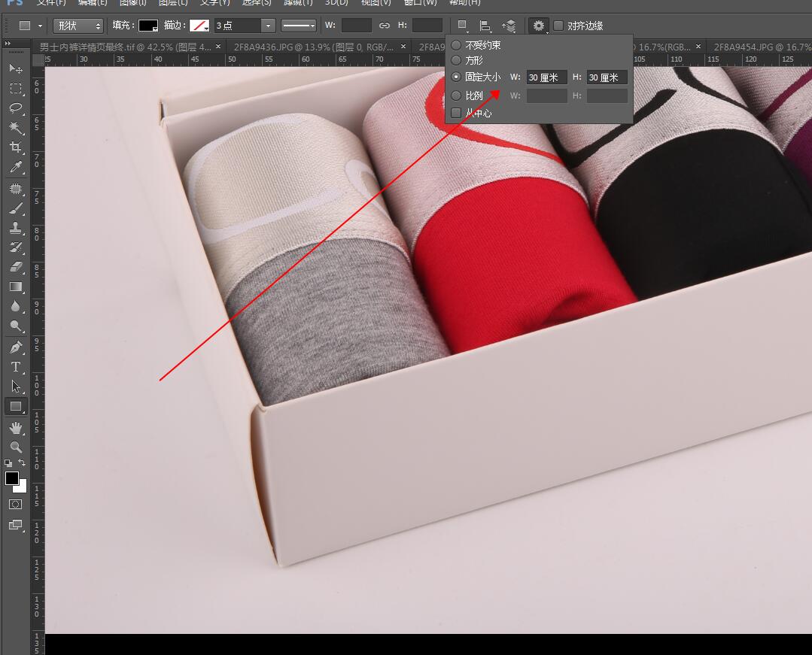Toggle Quick Mask mode
Image resolution: width=812 pixels, height=655 pixels.
point(16,504)
